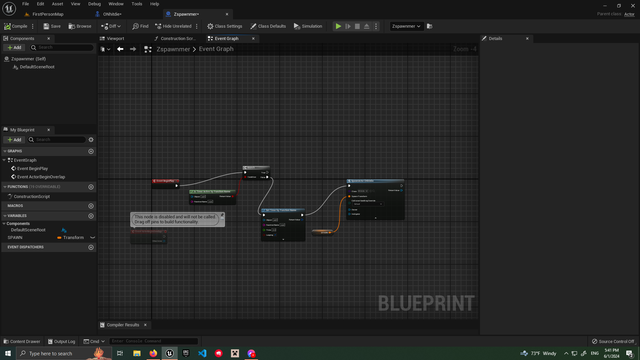Add a new macro with plus icon
640x360 pixels.
click(91, 206)
